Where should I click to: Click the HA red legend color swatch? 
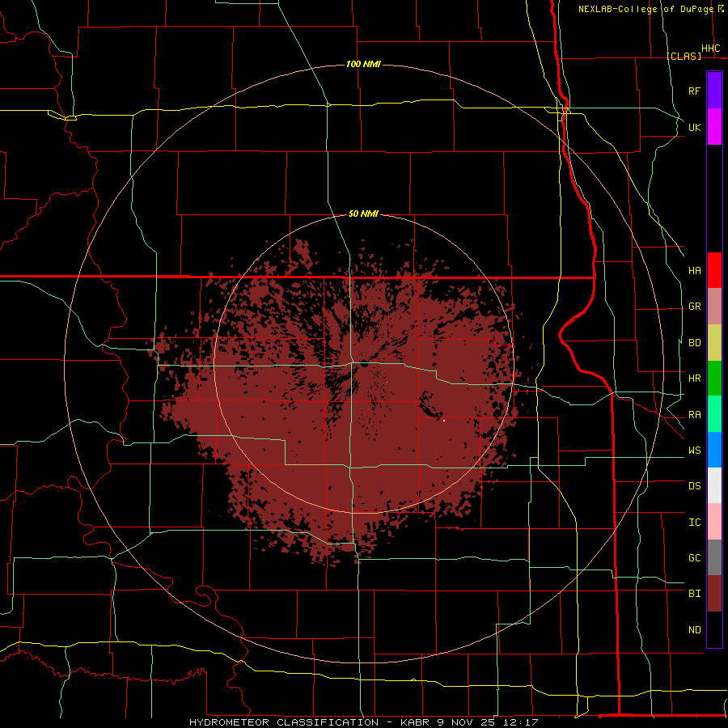714,270
